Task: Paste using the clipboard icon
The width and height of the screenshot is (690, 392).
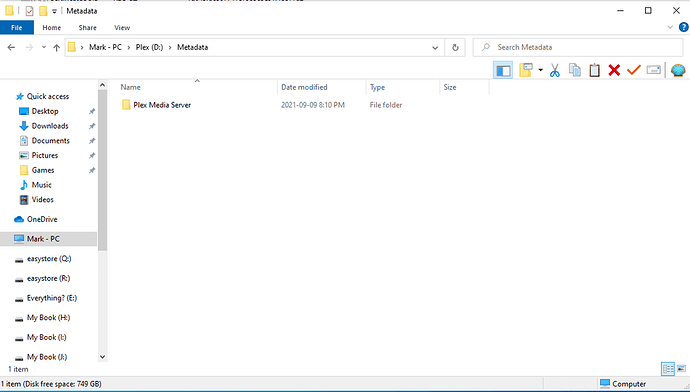Action: pyautogui.click(x=595, y=70)
